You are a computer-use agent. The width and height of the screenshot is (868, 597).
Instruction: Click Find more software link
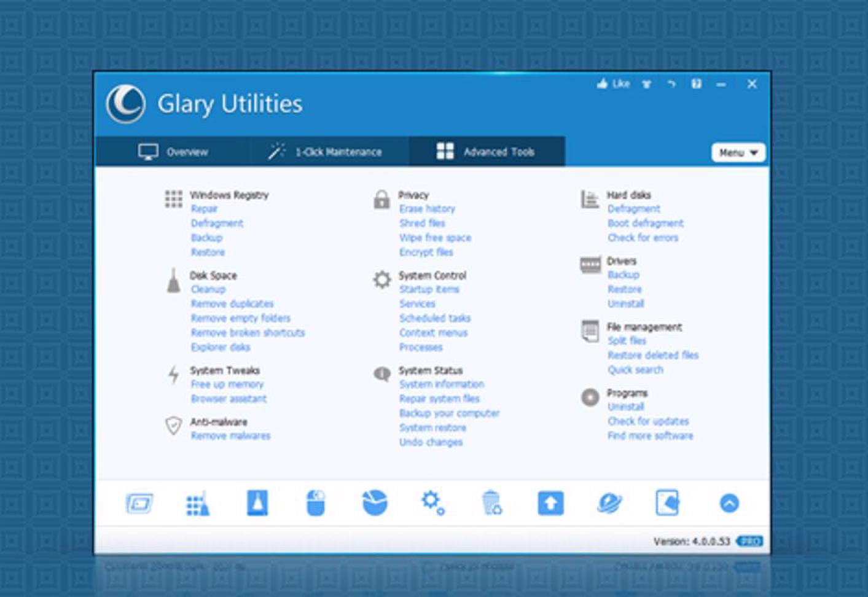point(650,436)
